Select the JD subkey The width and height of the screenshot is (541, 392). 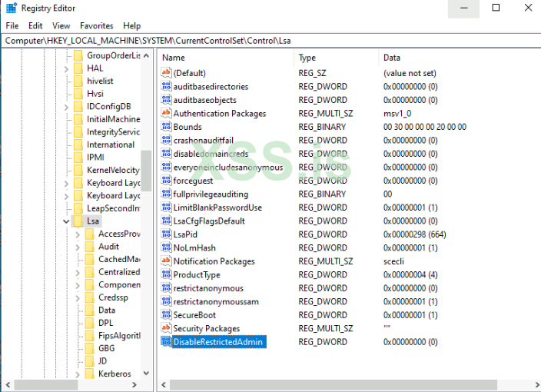103,361
